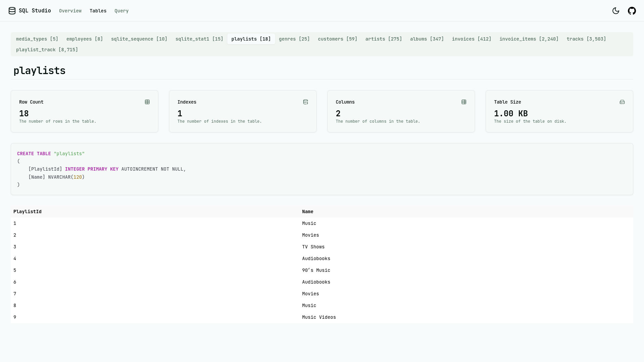Click the PlaylistId column header
The image size is (644, 362).
(28, 212)
